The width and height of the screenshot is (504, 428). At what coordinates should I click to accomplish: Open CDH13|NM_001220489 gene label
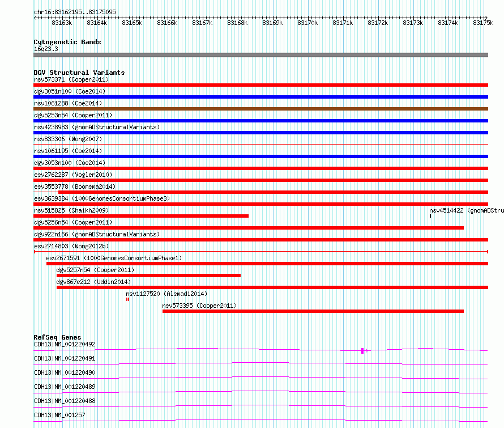click(65, 387)
